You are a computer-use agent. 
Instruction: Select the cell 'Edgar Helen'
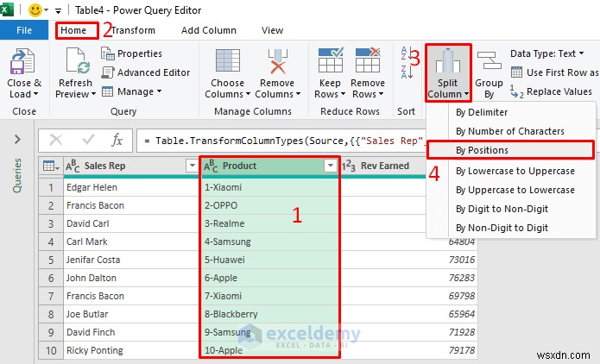point(131,187)
